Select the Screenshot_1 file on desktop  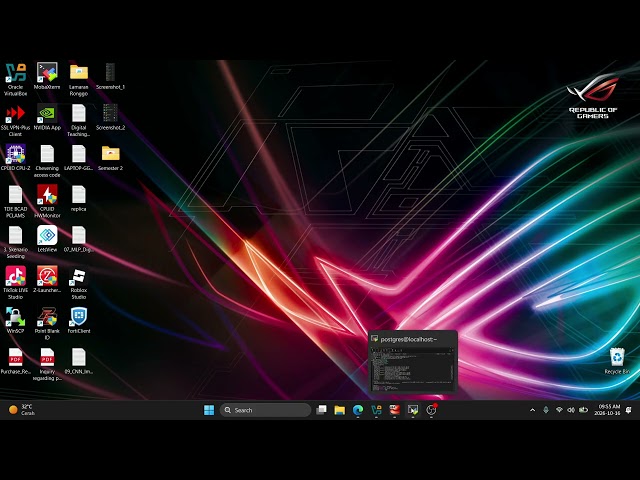click(110, 76)
